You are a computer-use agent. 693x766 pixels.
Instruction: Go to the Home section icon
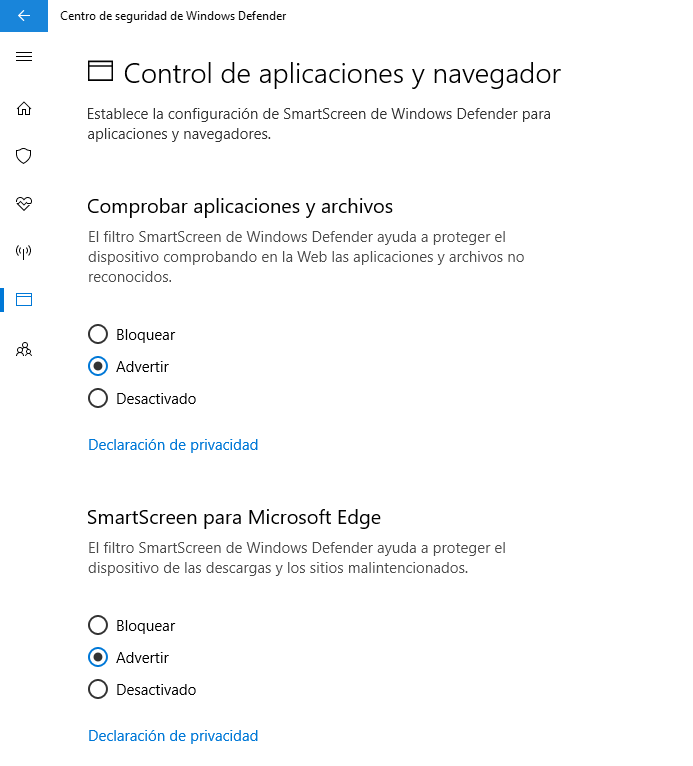pyautogui.click(x=24, y=108)
